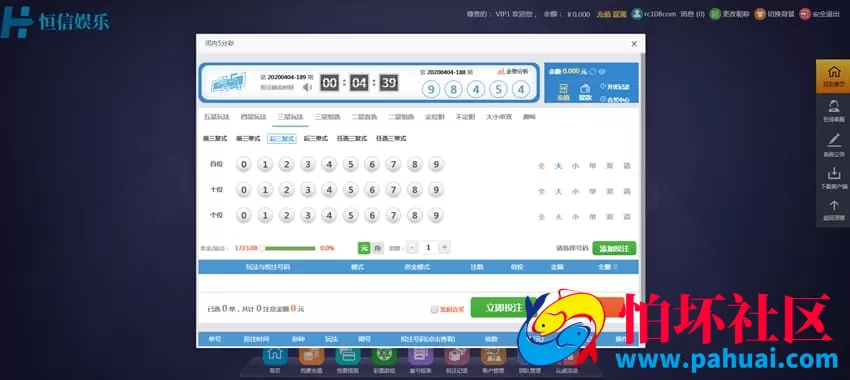
Task: Switch unit to 角 mode
Action: pos(378,248)
